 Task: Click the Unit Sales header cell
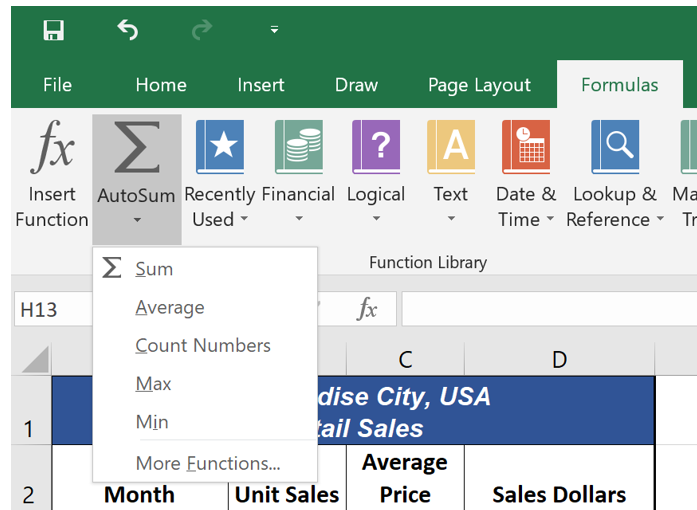click(287, 494)
